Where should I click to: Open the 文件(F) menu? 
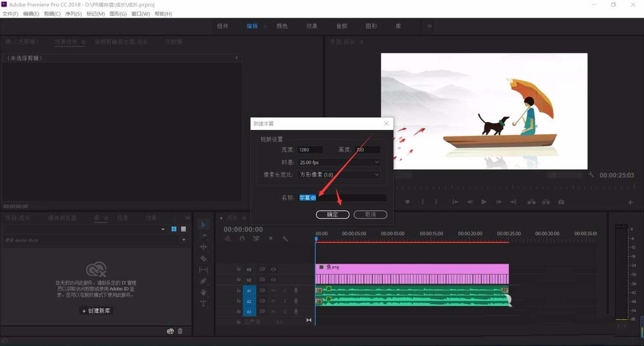click(10, 14)
